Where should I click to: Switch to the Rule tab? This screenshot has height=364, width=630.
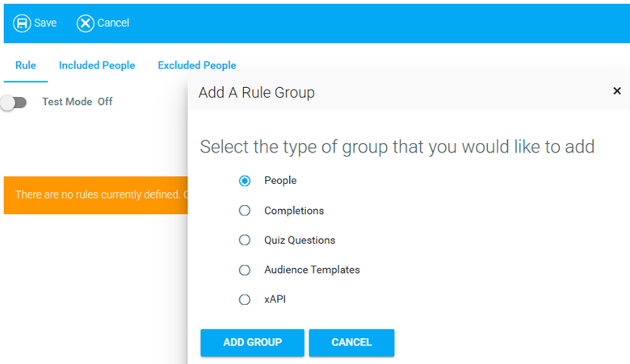pos(26,65)
